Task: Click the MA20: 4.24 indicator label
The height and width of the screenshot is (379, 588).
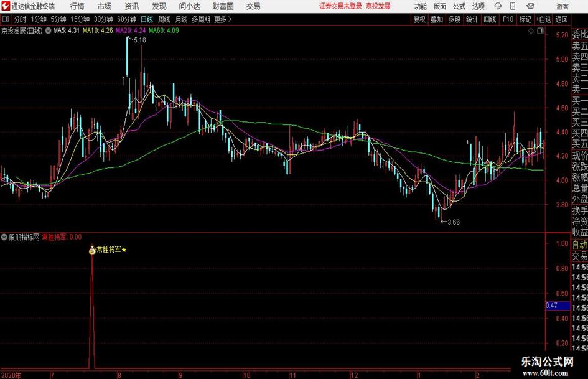Action: point(131,30)
